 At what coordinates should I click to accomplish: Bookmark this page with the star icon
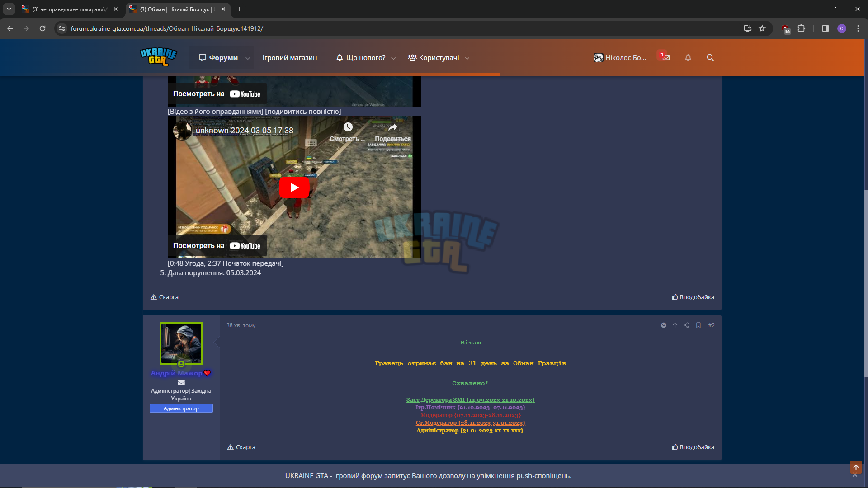tap(762, 28)
